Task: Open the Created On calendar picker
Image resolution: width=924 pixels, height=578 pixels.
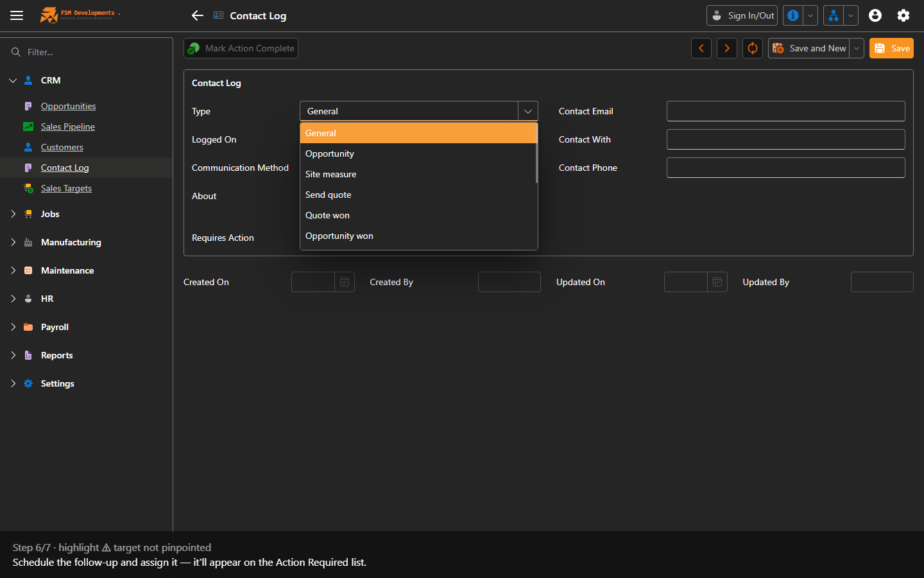Action: (x=345, y=282)
